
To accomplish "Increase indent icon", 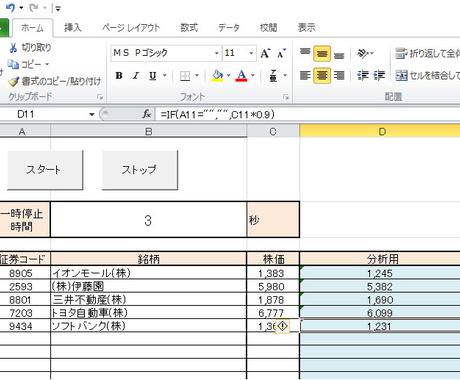I will click(379, 76).
